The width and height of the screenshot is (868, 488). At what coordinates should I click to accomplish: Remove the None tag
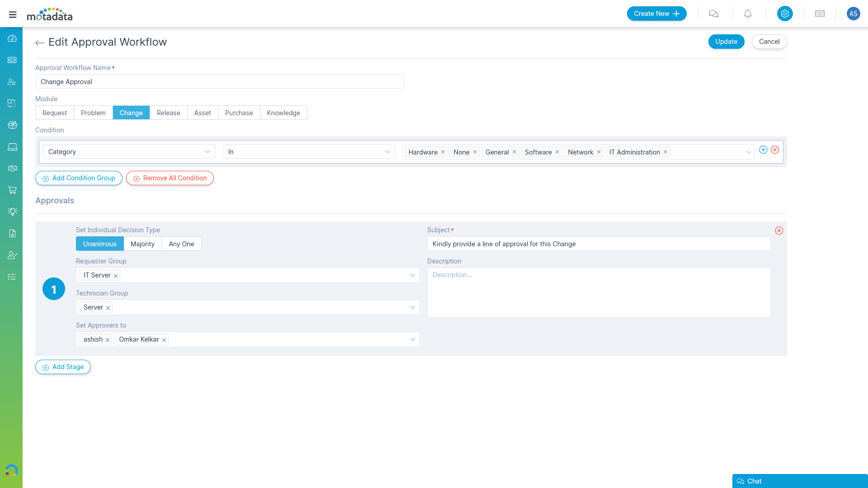[x=475, y=152]
